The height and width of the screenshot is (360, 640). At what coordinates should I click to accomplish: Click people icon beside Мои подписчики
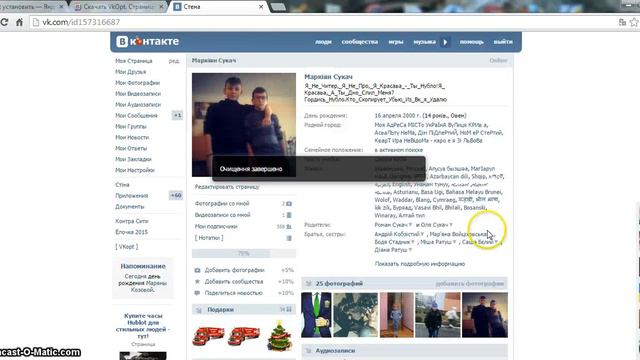coord(289,226)
